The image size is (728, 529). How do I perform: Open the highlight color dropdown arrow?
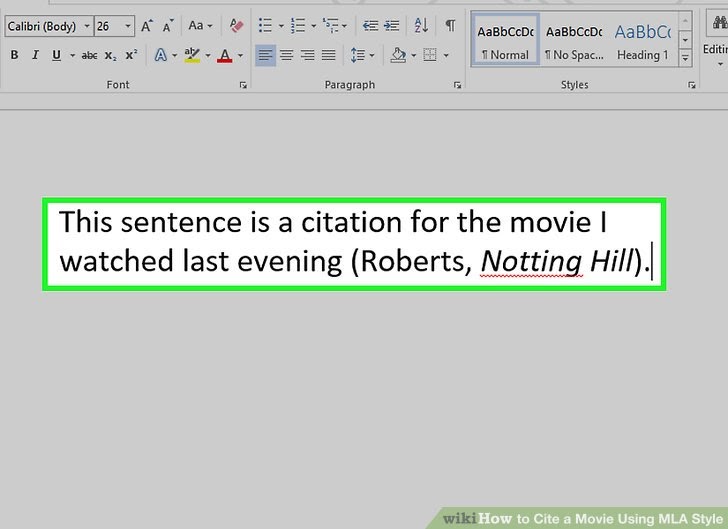[x=208, y=55]
